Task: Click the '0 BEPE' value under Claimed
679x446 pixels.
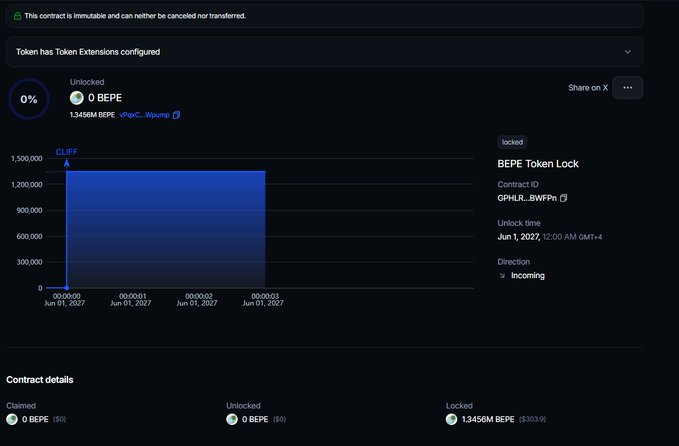Action: click(35, 419)
